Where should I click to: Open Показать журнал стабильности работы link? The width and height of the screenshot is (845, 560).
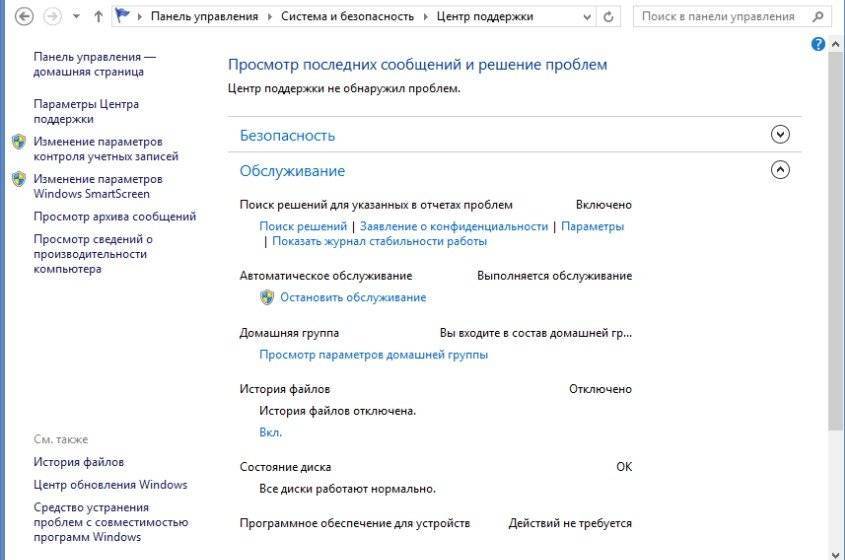click(x=379, y=241)
